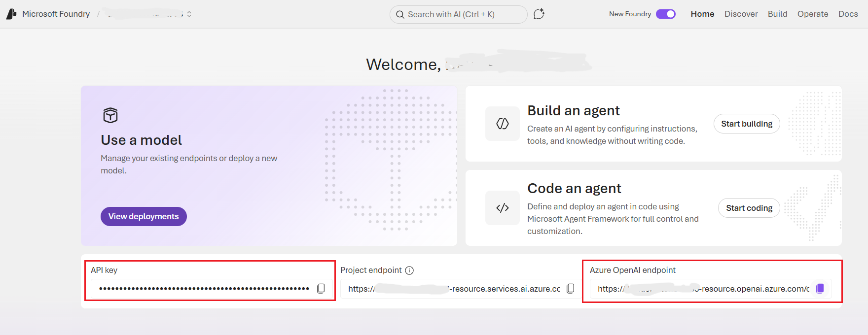Image resolution: width=868 pixels, height=335 pixels.
Task: Go to the Home tab
Action: click(702, 14)
